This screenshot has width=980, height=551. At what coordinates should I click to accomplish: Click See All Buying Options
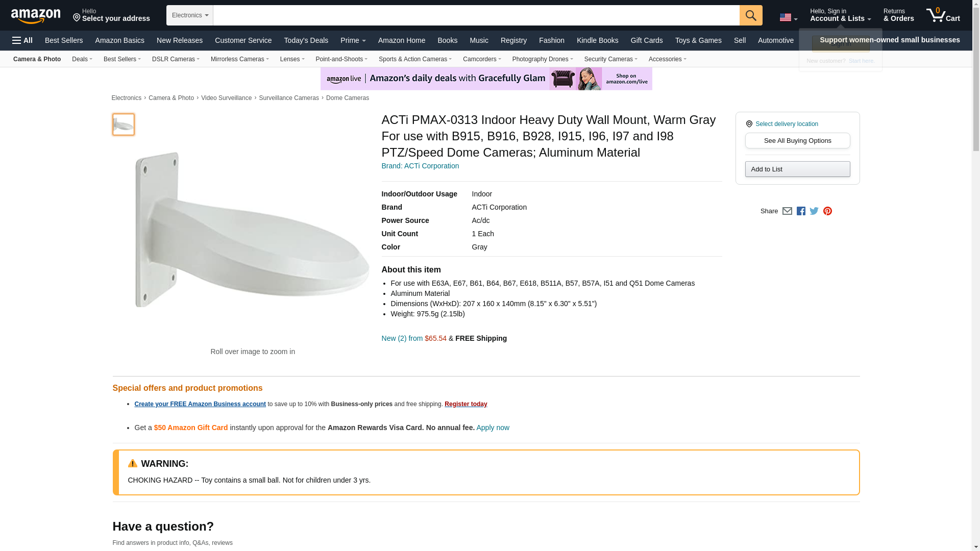tap(797, 141)
